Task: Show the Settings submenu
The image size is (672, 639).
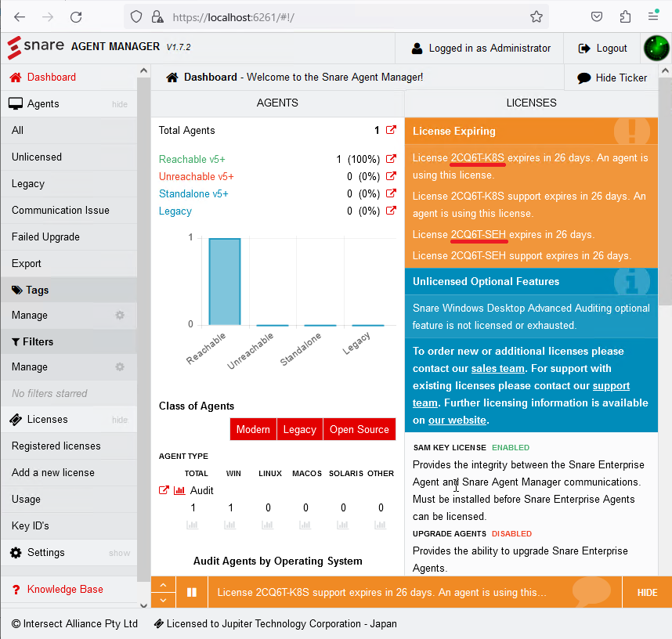Action: tap(119, 553)
